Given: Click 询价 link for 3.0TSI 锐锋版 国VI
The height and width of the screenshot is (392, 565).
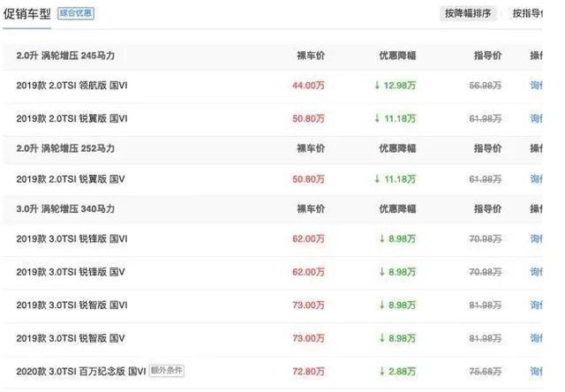Looking at the screenshot, I should coord(536,239).
